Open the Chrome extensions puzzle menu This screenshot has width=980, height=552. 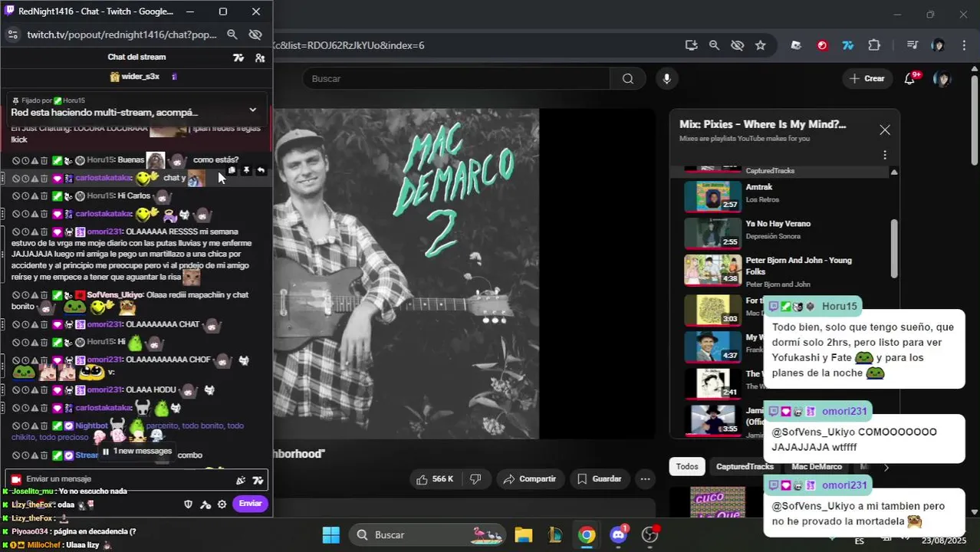coord(874,45)
